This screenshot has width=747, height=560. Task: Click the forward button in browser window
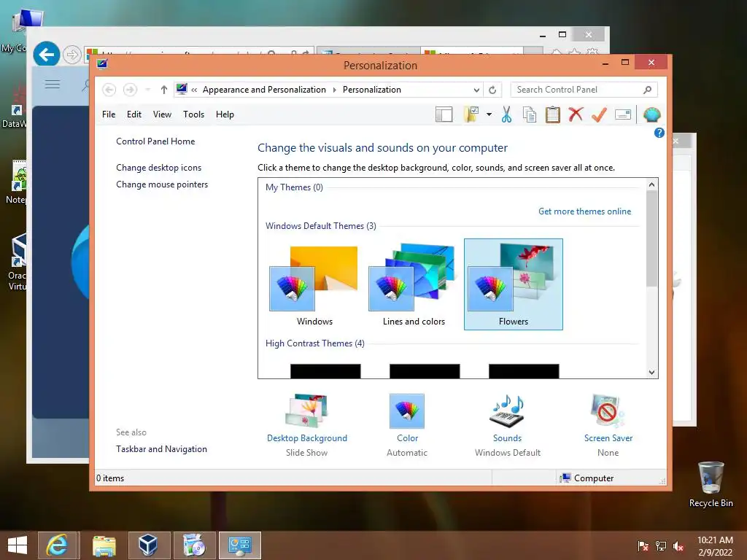(72, 55)
